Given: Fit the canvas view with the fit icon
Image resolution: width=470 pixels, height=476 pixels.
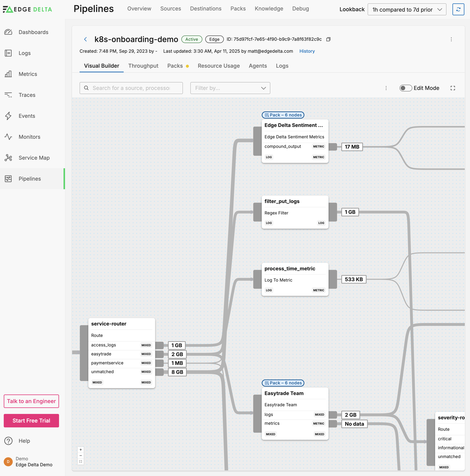Looking at the screenshot, I should (81, 461).
